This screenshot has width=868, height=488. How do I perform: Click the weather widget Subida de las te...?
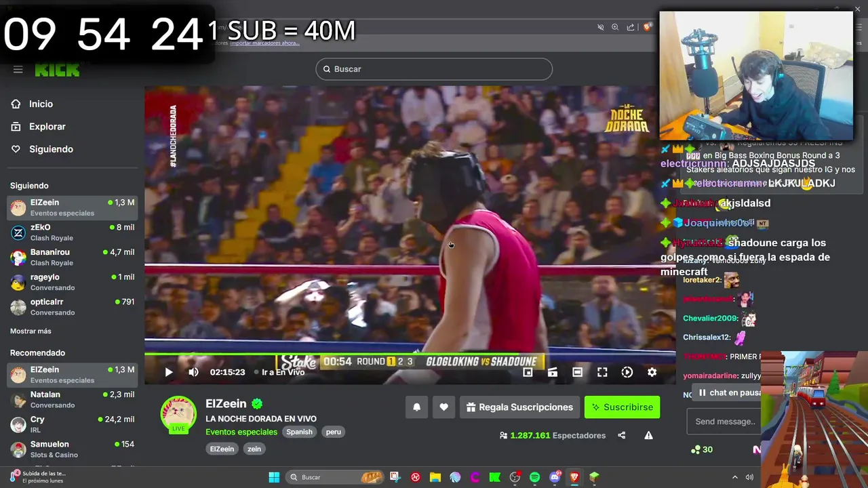point(38,477)
